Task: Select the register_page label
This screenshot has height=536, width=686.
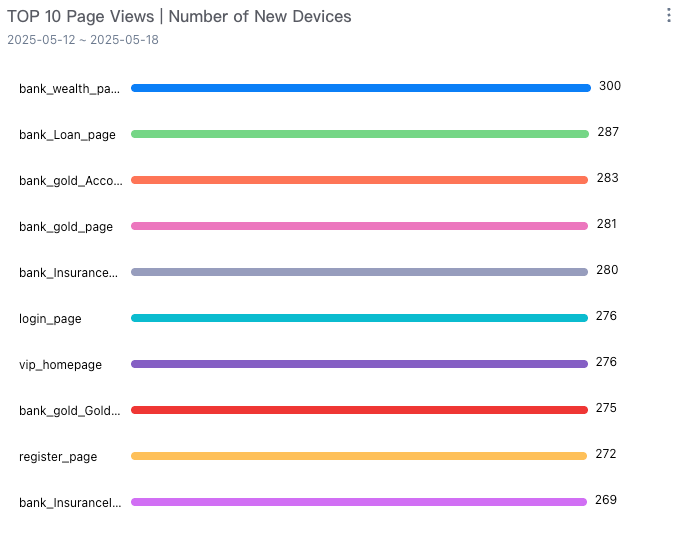Action: pos(58,457)
